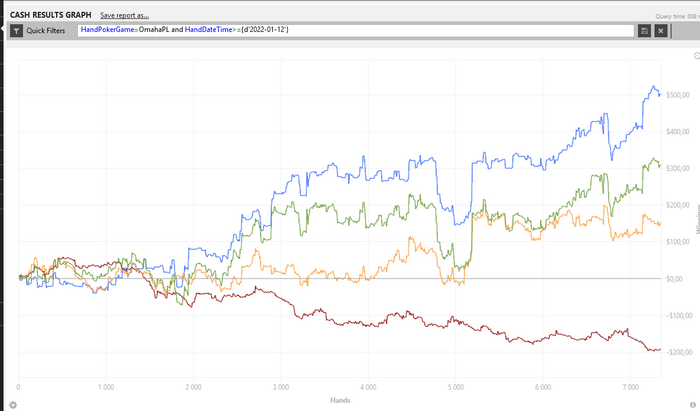Click inside the quick filter expression field
700x411 pixels.
(355, 30)
